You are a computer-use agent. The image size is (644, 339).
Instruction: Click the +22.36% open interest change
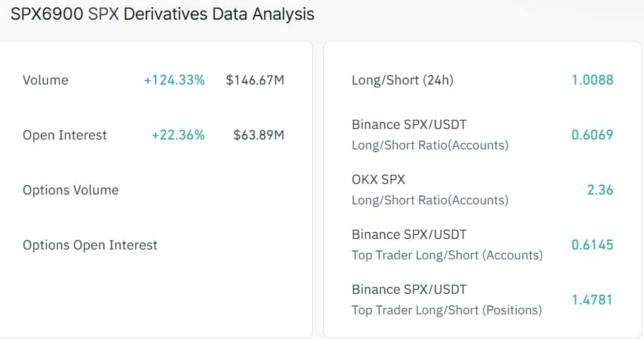coord(178,135)
